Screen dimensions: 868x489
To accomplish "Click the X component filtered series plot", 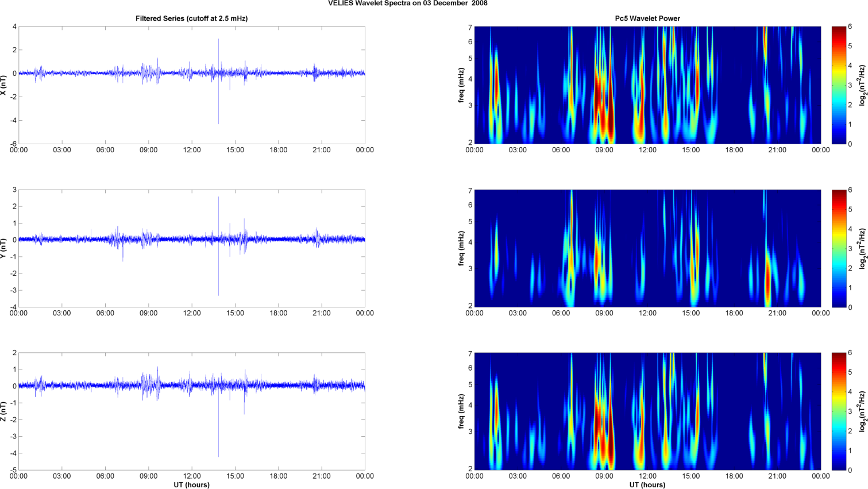I will (192, 85).
